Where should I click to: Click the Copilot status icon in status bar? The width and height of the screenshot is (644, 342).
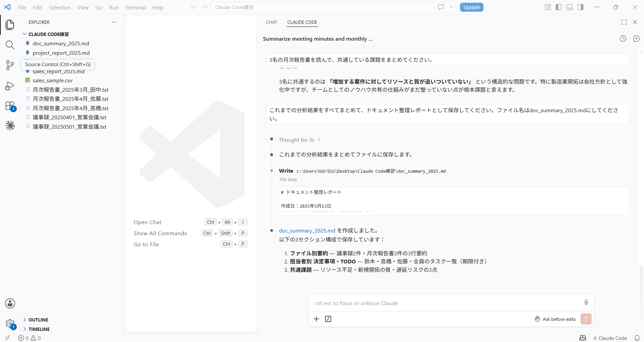[583, 338]
